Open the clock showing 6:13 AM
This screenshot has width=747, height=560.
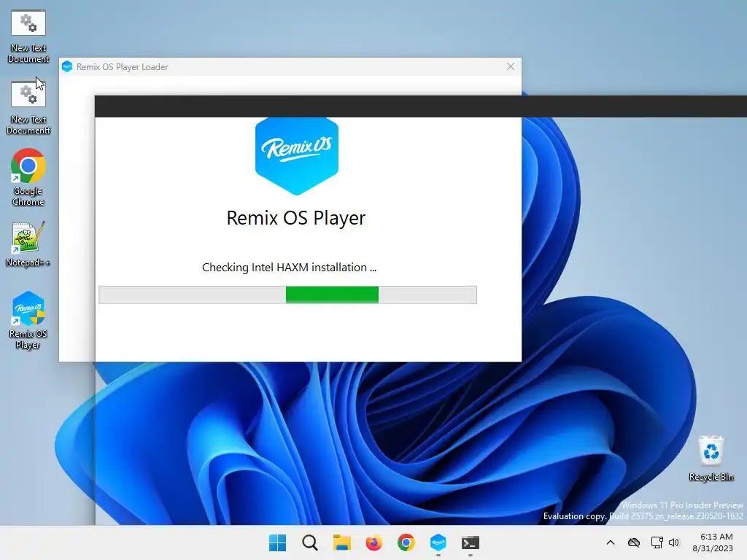713,542
